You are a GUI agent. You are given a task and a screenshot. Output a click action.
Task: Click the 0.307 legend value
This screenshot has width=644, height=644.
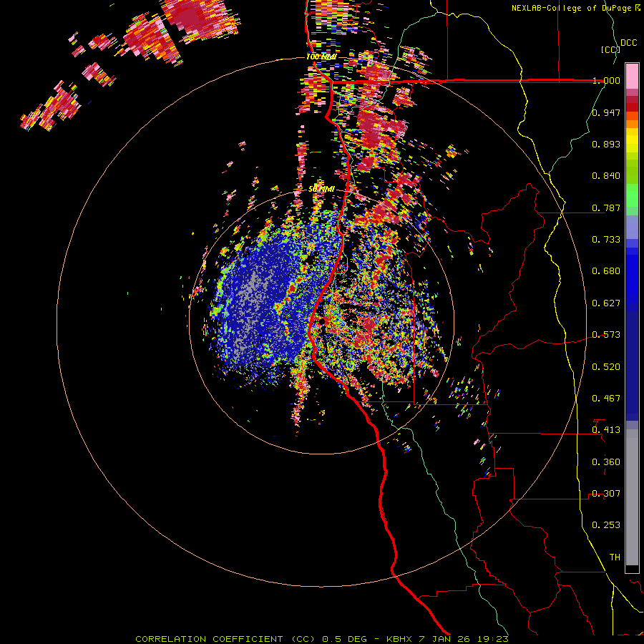606,494
